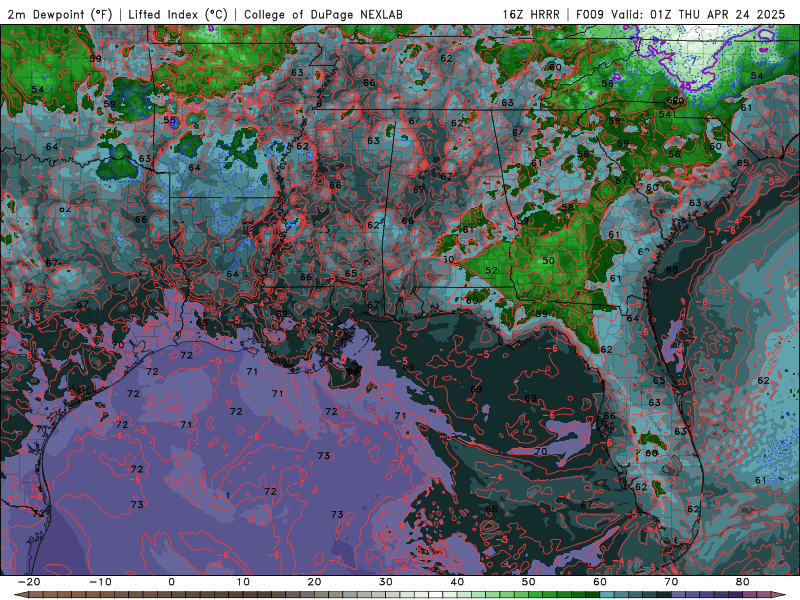Click the "College of DuPage NEXLAB" label
800x600 pixels.
coord(323,15)
